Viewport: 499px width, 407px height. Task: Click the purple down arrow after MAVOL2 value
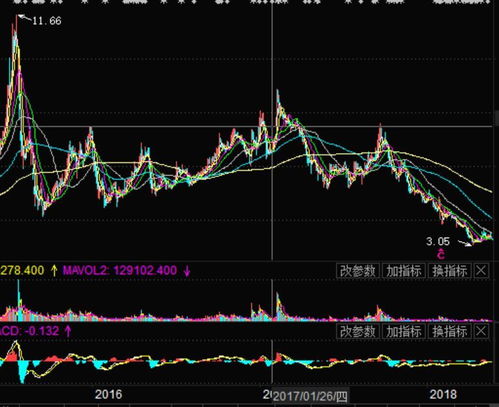187,271
